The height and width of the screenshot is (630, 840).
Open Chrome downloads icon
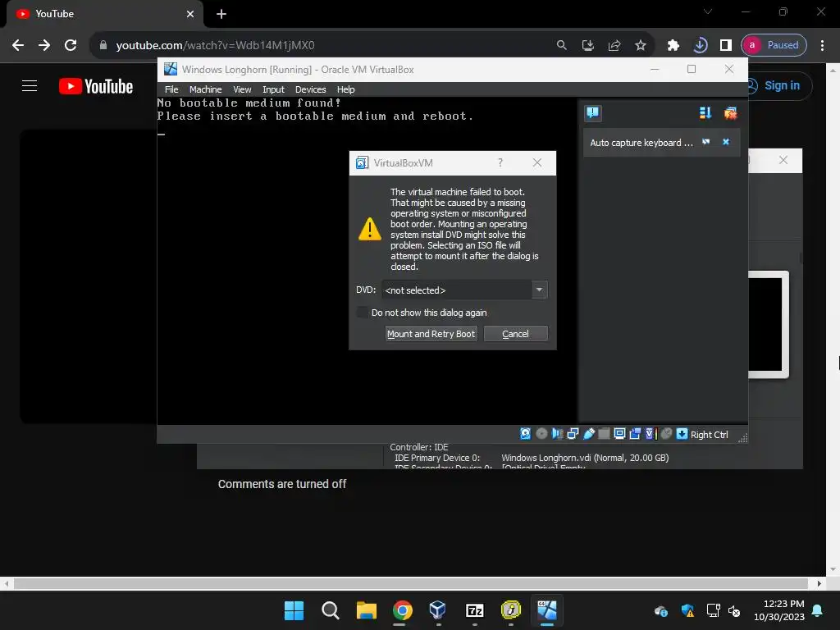tap(700, 45)
